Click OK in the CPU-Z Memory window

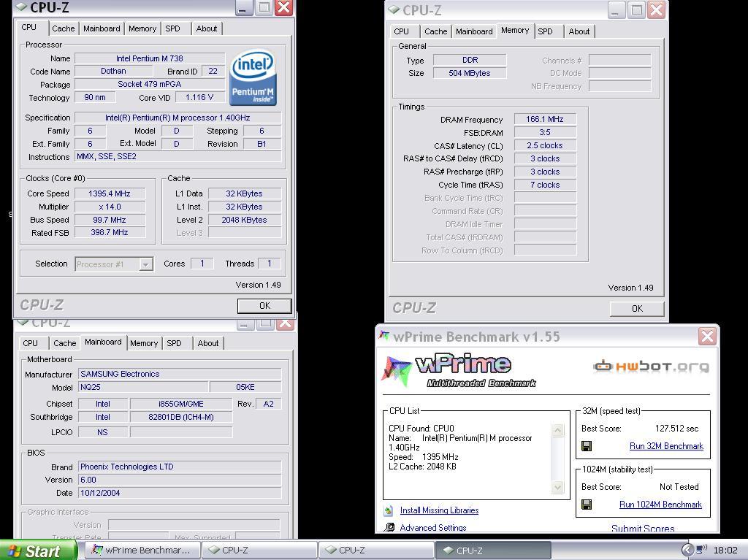click(x=637, y=309)
